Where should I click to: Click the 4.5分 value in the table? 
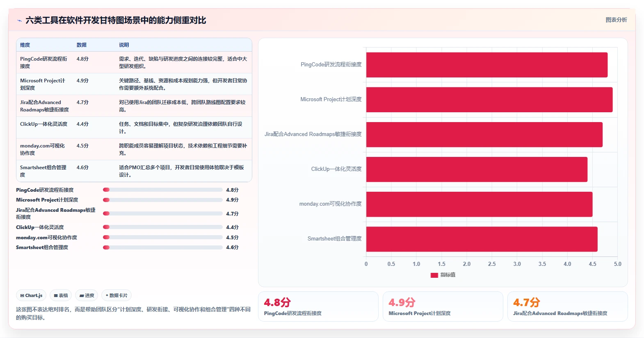(x=82, y=146)
